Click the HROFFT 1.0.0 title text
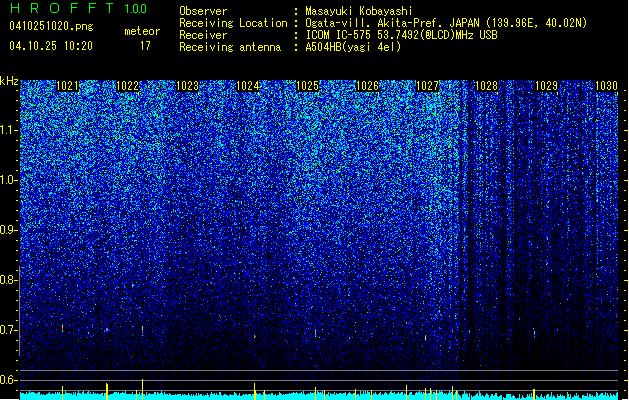This screenshot has width=629, height=400. tap(78, 8)
